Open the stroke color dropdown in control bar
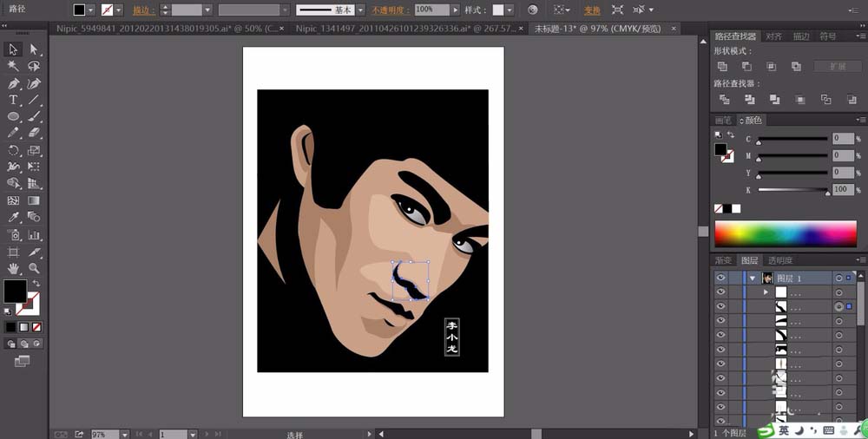 pos(118,10)
